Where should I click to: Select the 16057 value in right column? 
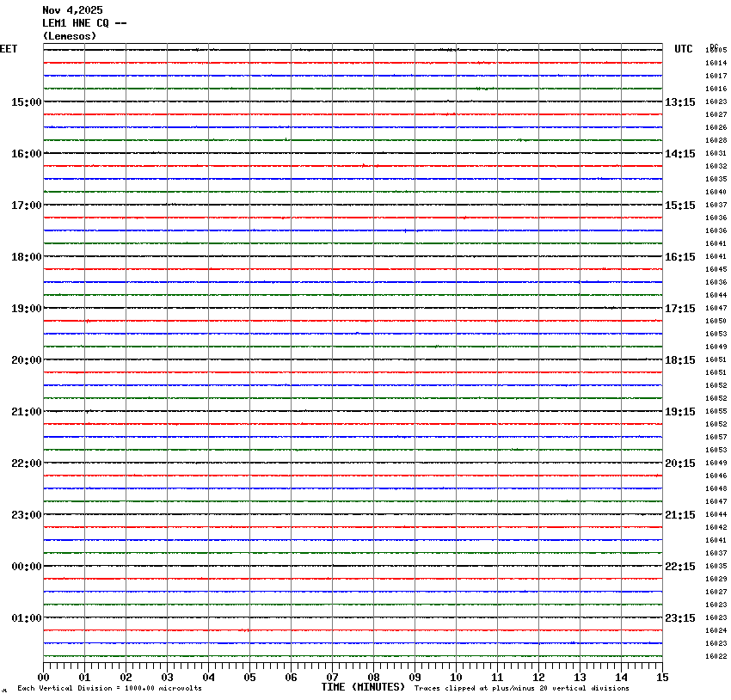(716, 437)
